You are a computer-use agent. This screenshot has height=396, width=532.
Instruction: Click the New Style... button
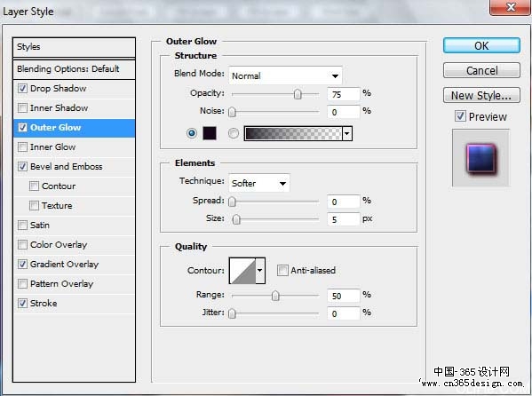pyautogui.click(x=481, y=95)
